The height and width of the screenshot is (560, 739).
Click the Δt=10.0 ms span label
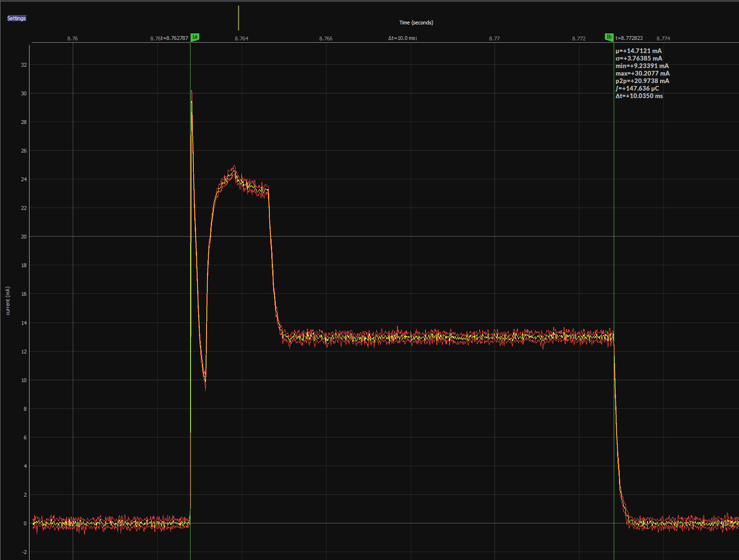pyautogui.click(x=403, y=38)
